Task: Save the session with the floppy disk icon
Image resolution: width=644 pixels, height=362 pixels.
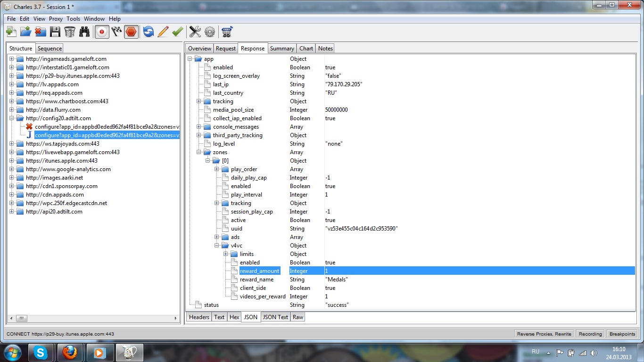Action: point(55,32)
